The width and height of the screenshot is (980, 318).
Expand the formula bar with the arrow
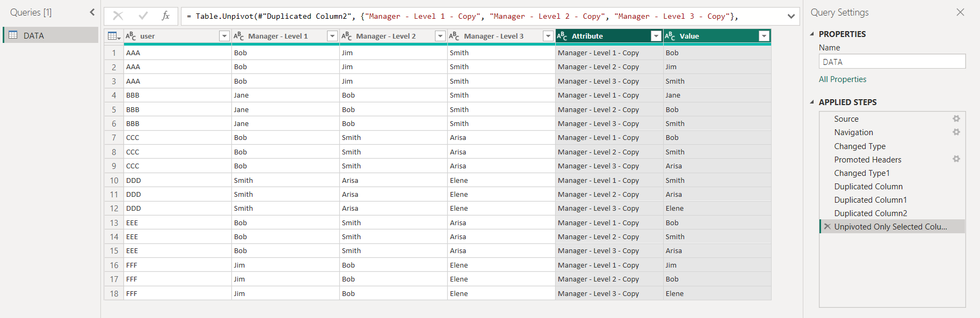pos(791,16)
